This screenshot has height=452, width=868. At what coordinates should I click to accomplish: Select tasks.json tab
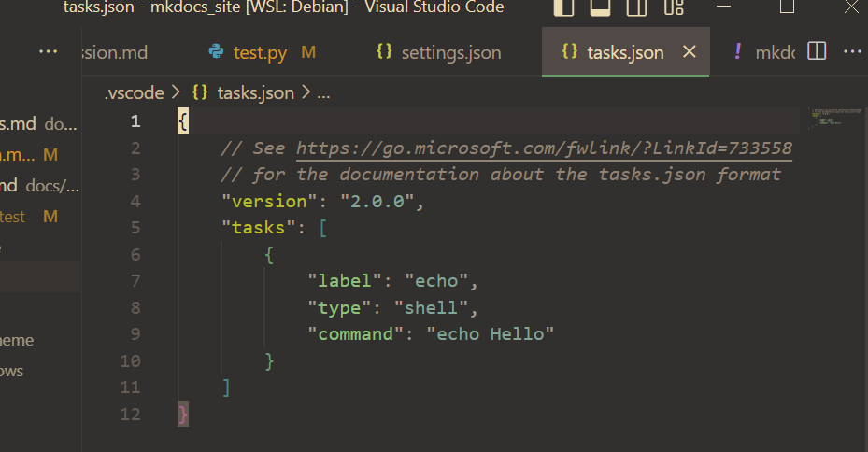pos(625,52)
